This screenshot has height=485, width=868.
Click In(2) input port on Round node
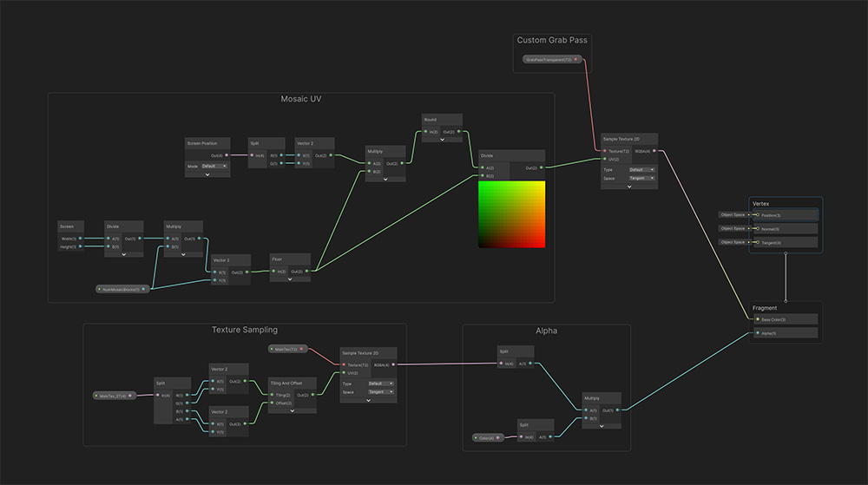click(425, 132)
